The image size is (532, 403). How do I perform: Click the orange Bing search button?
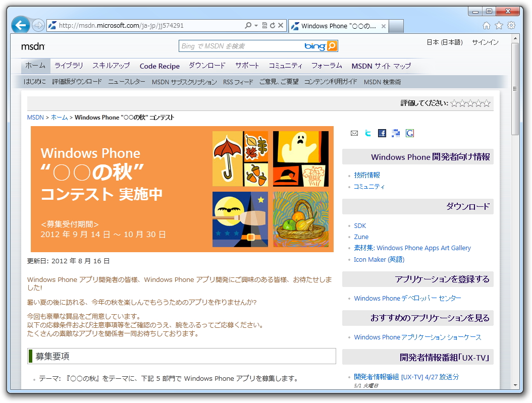(332, 46)
